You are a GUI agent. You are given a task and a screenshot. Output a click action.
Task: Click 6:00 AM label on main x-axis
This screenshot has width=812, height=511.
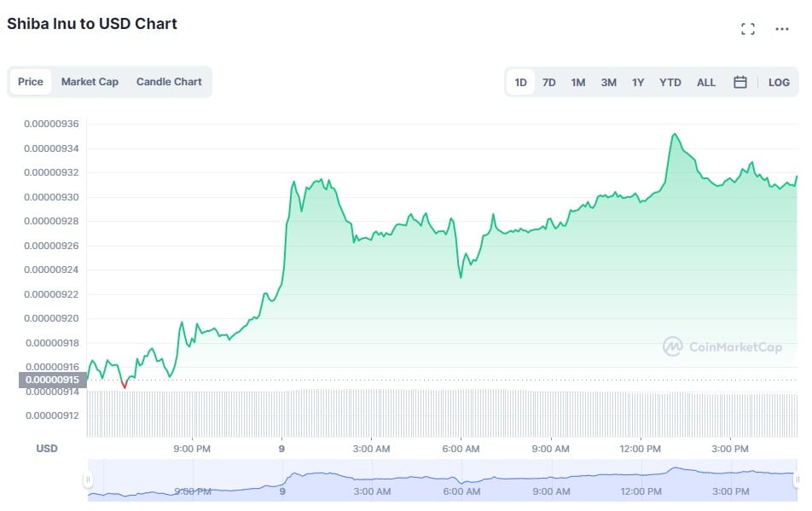coord(461,449)
